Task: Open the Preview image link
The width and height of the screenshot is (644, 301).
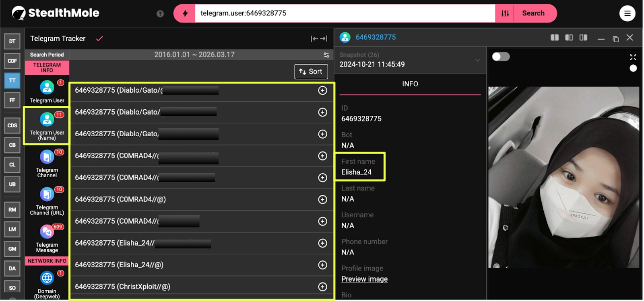Action: click(x=364, y=279)
